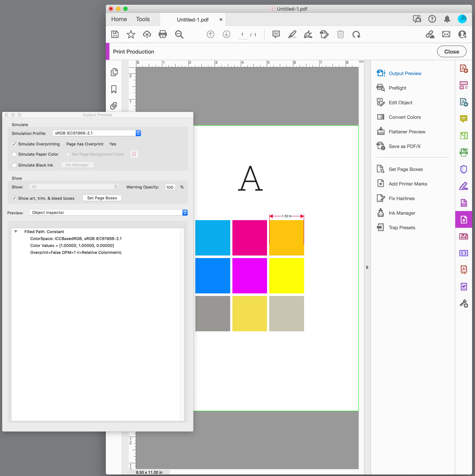The width and height of the screenshot is (475, 476).
Task: Select the Flattener Preview tool
Action: [x=407, y=132]
